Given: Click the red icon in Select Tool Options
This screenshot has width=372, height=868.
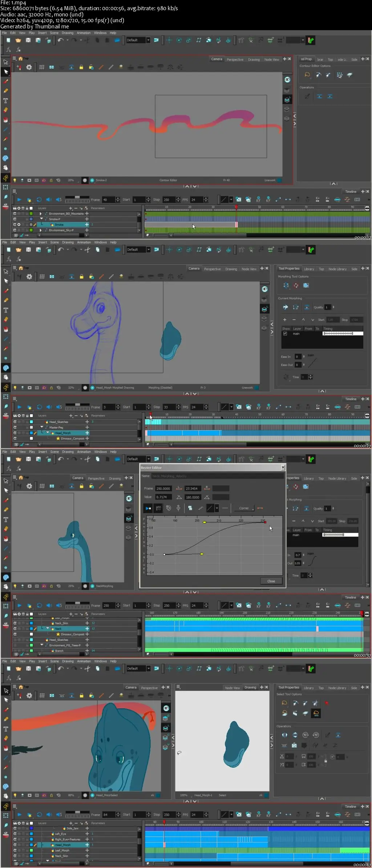Looking at the screenshot, I should click(327, 703).
